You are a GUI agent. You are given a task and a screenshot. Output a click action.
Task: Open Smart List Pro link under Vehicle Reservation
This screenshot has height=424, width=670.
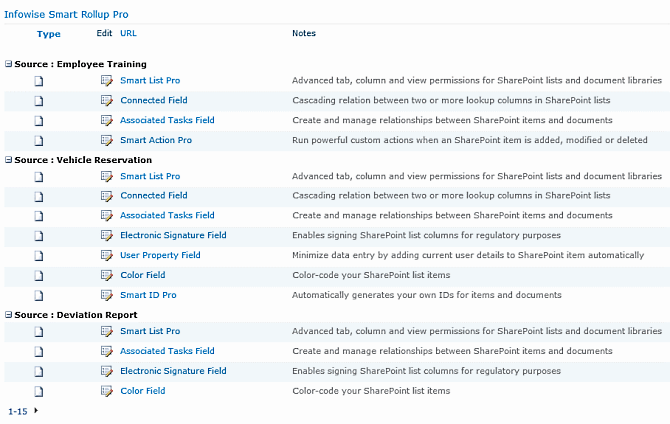pyautogui.click(x=150, y=176)
